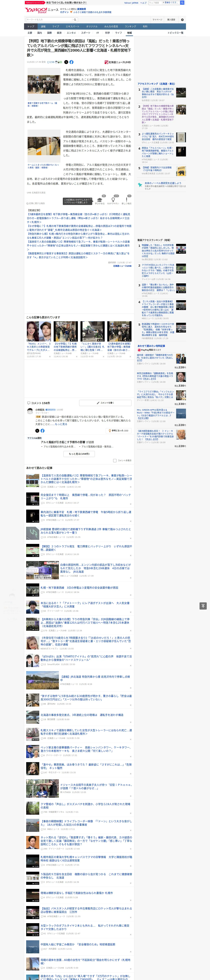Open the 購入履歴 link
210x980 pixels.
[x=171, y=20]
